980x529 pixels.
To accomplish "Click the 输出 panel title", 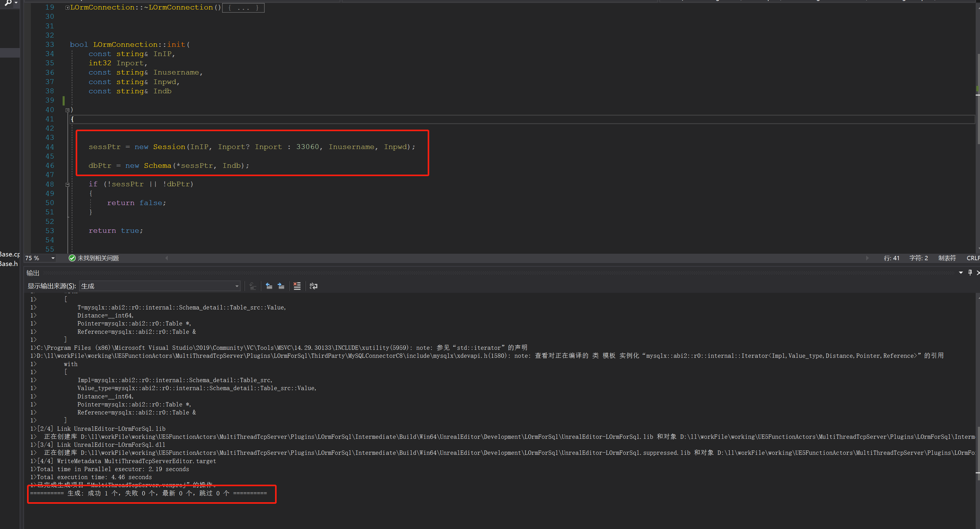I will pyautogui.click(x=33, y=273).
